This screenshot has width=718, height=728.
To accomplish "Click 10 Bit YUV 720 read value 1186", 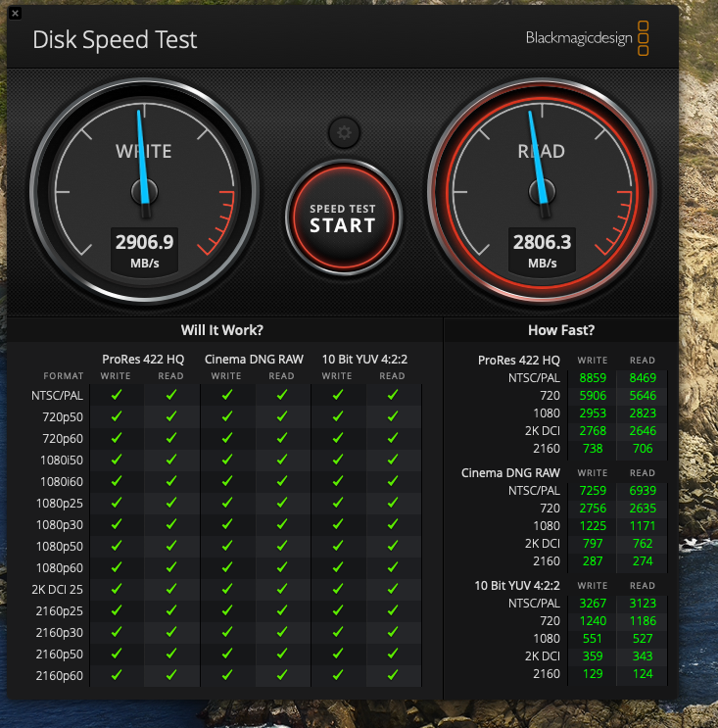I will point(643,621).
